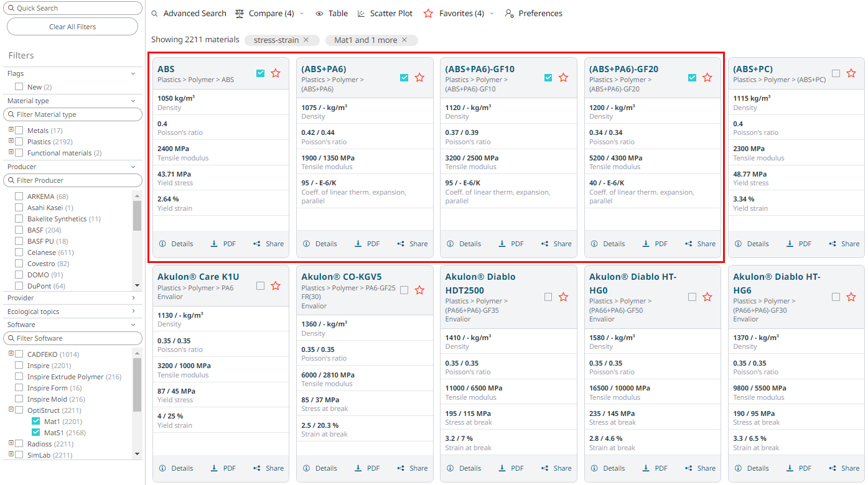868x485 pixels.
Task: Click the Filter Material type field
Action: [x=73, y=114]
